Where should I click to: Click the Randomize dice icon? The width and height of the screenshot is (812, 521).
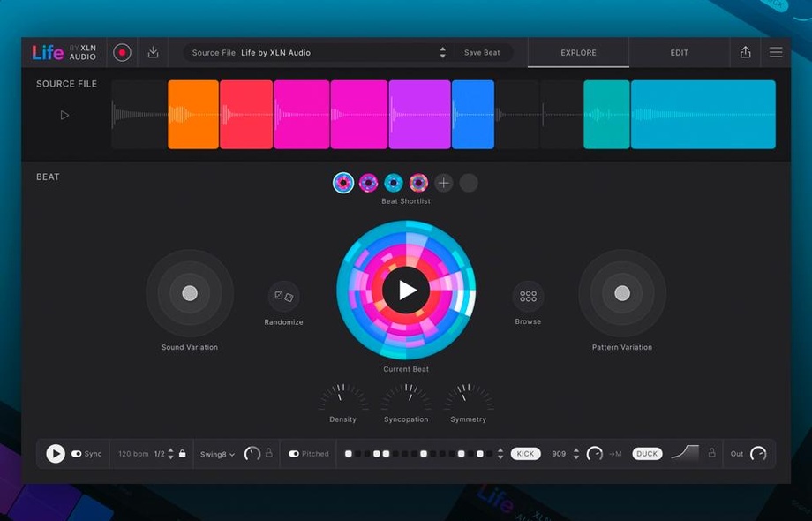pyautogui.click(x=283, y=297)
